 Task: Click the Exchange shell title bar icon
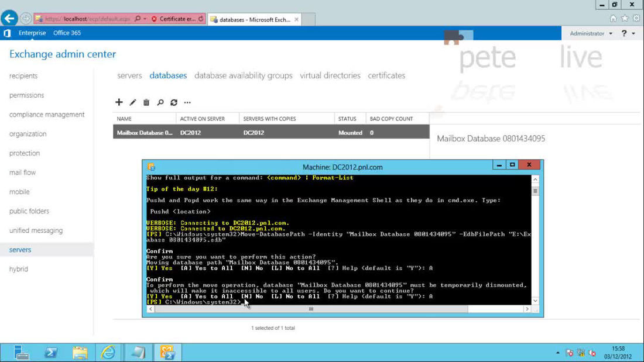click(151, 167)
